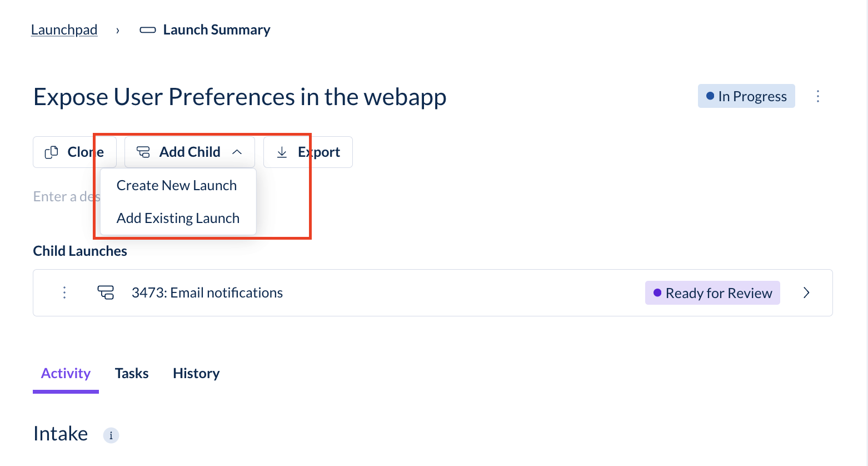
Task: Click the description input placeholder field
Action: click(x=67, y=196)
